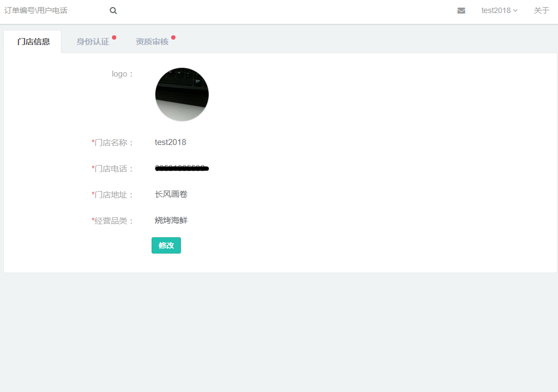
Task: Click the 修改 button
Action: [166, 245]
